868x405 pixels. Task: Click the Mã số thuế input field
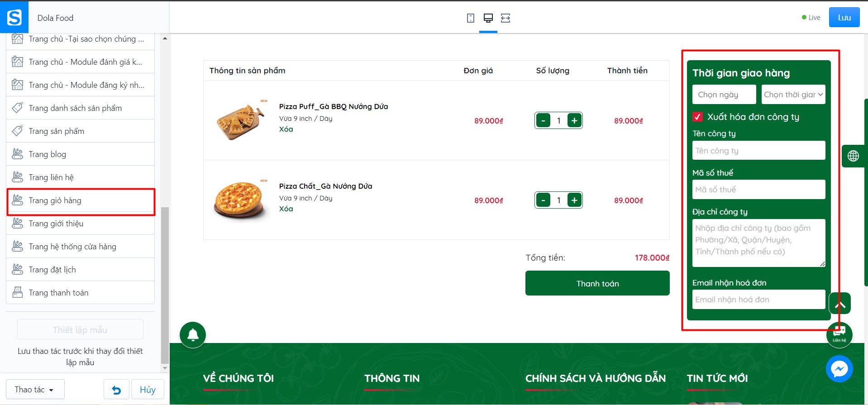759,190
